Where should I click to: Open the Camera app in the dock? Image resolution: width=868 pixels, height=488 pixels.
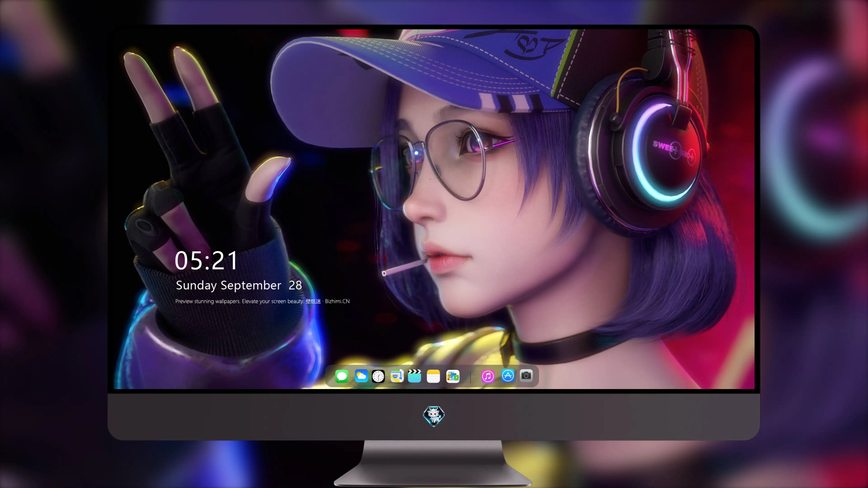click(526, 375)
